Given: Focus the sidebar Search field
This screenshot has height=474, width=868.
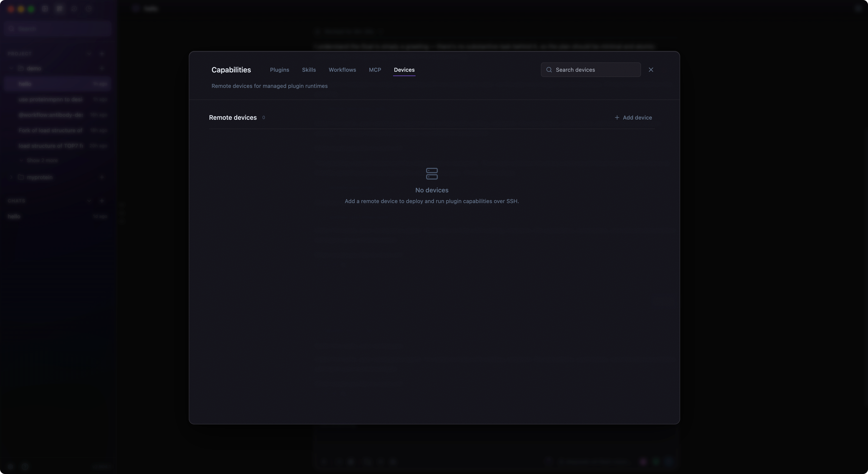Looking at the screenshot, I should 58,29.
